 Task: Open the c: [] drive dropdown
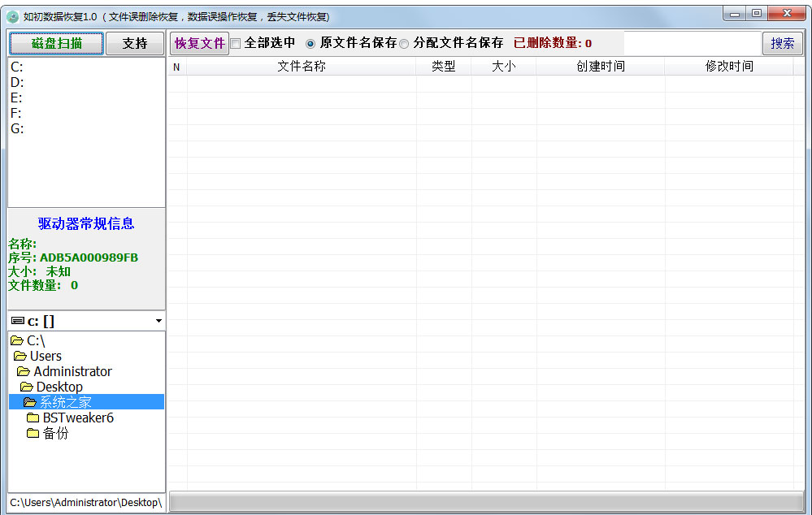pos(158,321)
